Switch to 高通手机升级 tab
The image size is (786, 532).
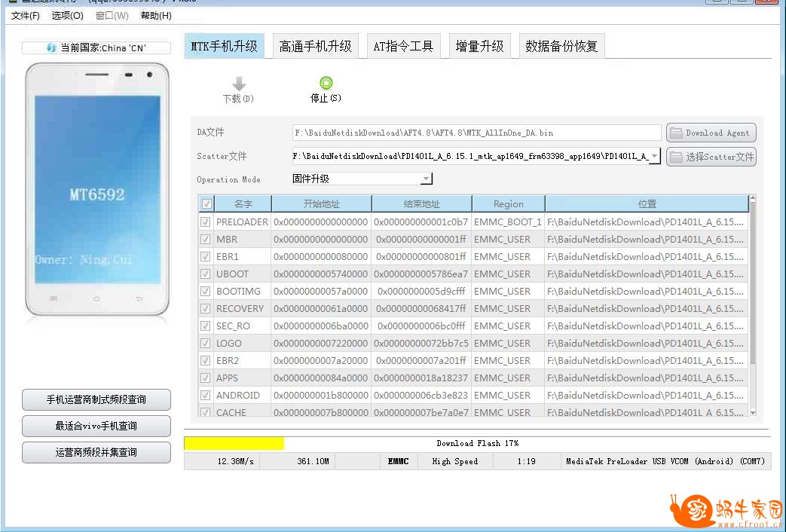[315, 47]
